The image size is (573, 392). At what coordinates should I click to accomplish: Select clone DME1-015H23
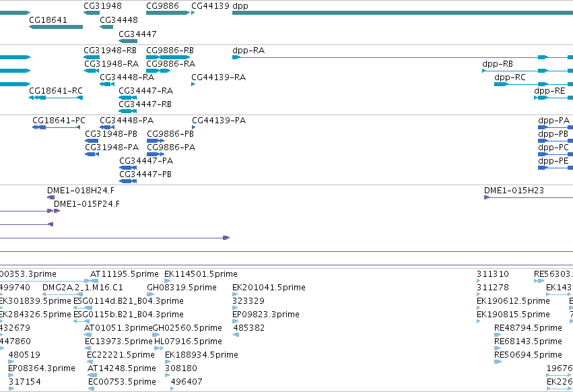[x=514, y=191]
